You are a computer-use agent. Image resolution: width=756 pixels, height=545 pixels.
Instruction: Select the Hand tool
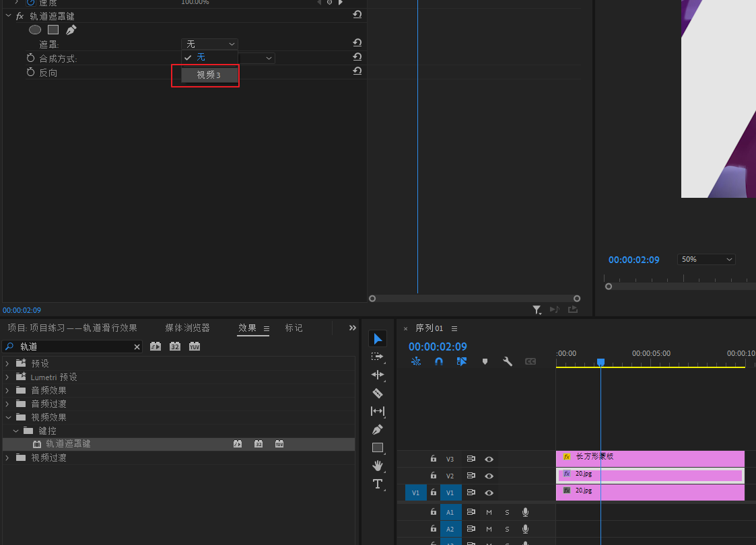tap(378, 466)
